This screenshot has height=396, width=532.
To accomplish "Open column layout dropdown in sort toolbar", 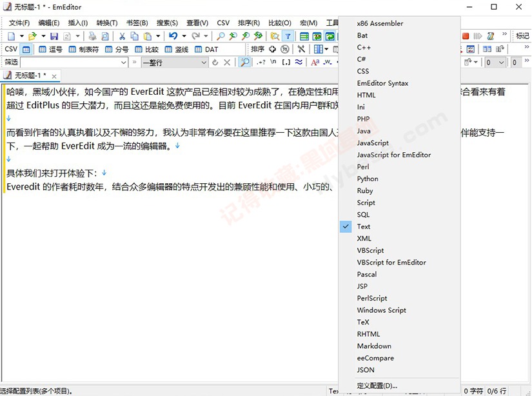I will [x=326, y=50].
